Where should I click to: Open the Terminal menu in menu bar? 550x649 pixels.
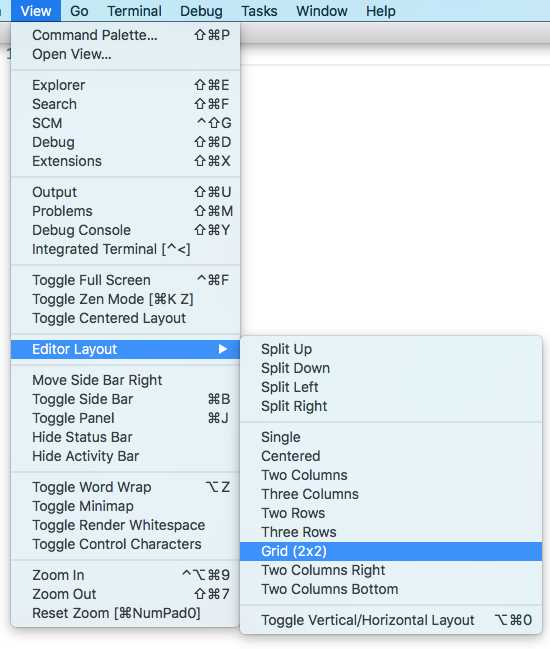pyautogui.click(x=134, y=11)
